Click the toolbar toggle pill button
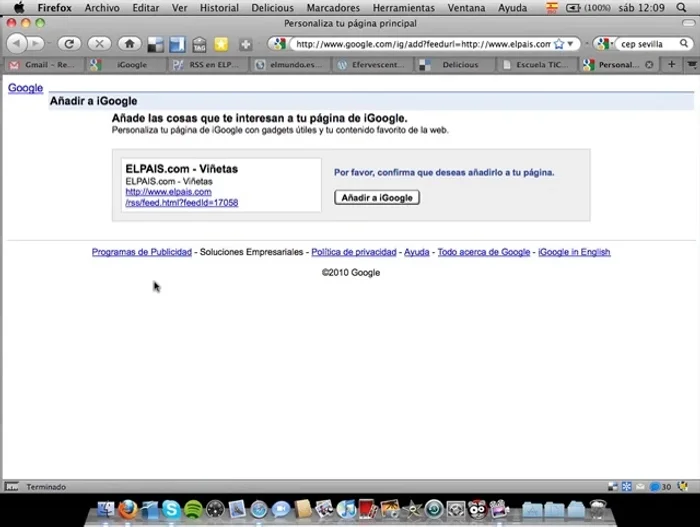 point(688,23)
